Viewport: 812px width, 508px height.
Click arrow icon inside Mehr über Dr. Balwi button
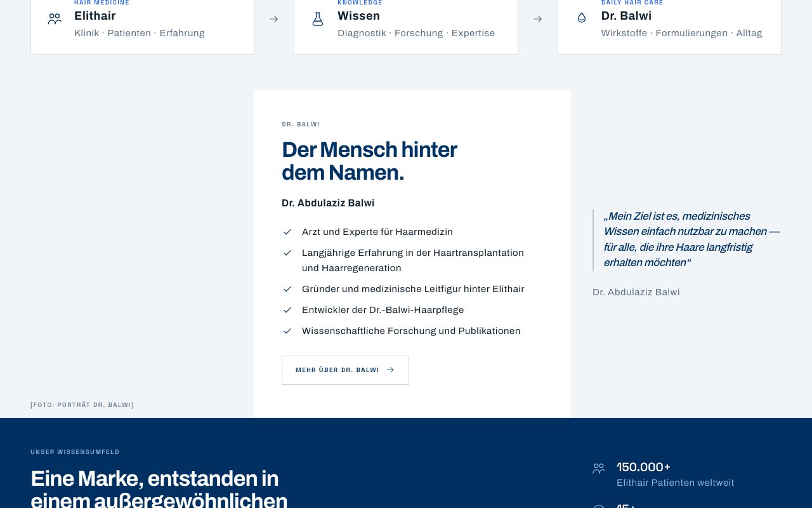coord(390,370)
